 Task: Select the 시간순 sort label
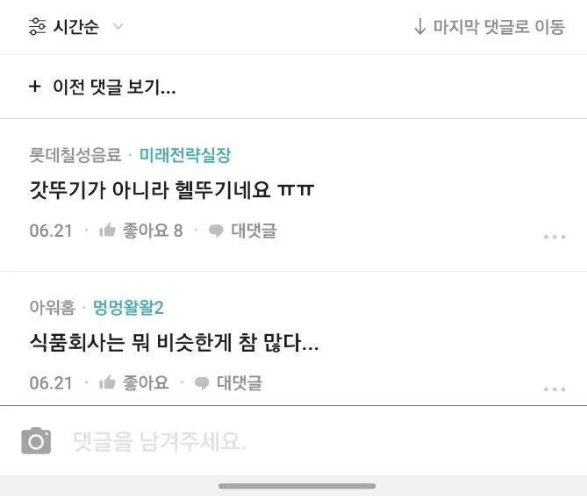tap(76, 27)
